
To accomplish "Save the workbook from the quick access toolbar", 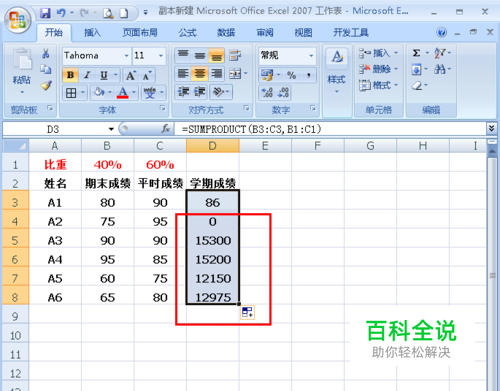I will 45,13.
